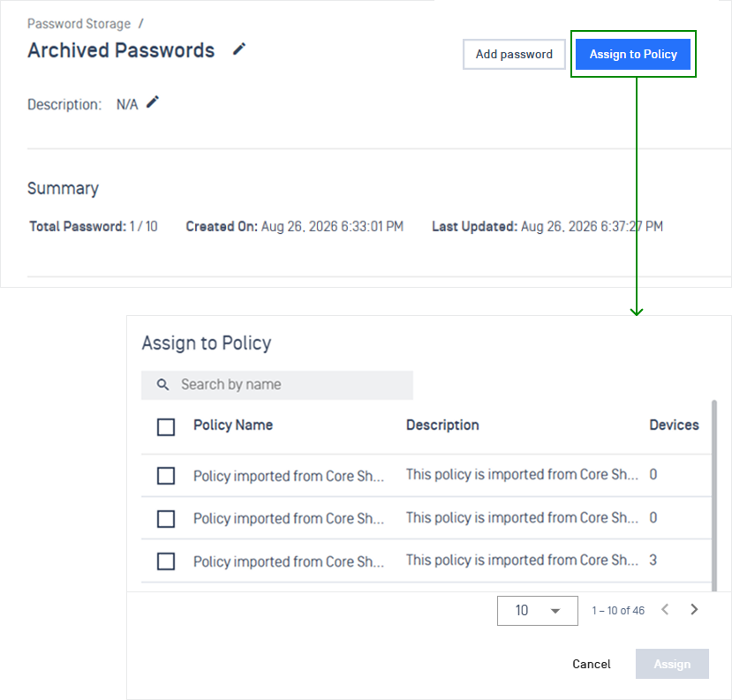Open the rows-per-page 10 dropdown
Screen dimensions: 732x700
tap(538, 610)
